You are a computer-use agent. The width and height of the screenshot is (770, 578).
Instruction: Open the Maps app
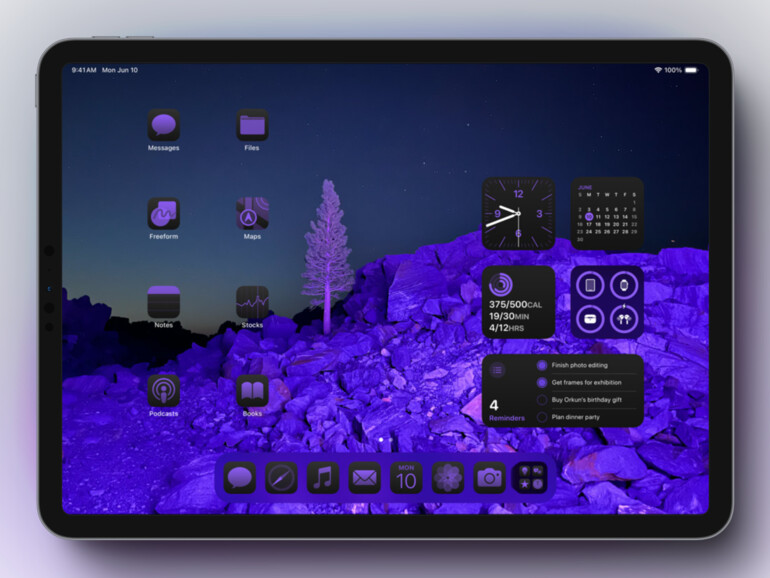tap(252, 214)
